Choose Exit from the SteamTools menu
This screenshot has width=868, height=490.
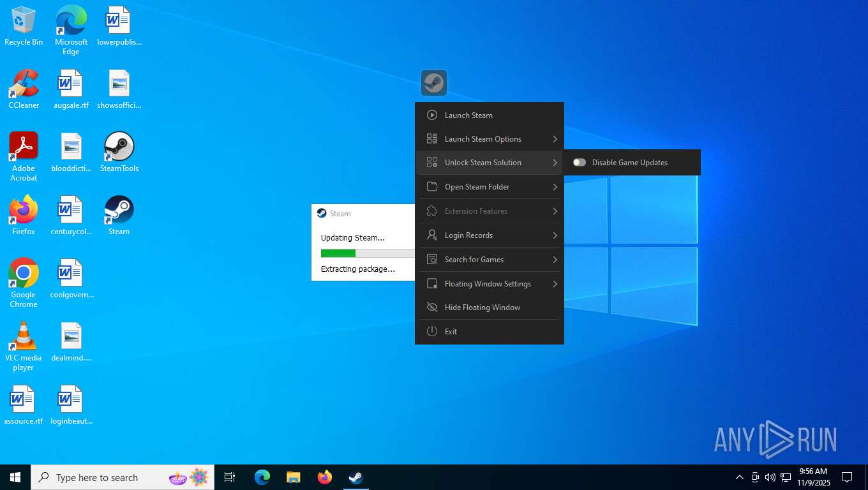tap(490, 332)
